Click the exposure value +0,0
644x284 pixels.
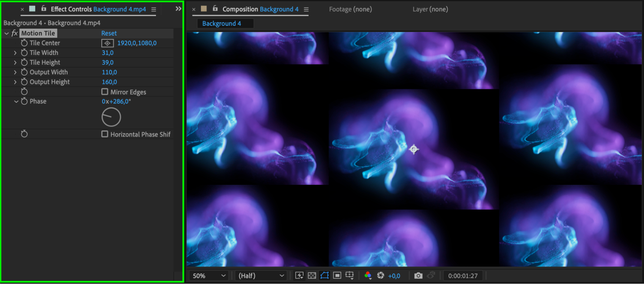coord(394,276)
